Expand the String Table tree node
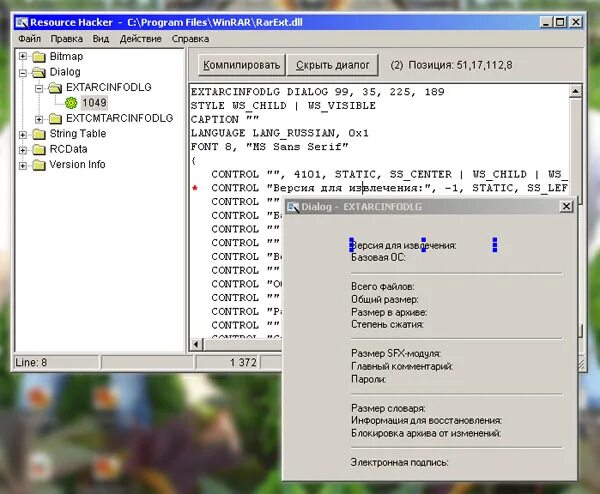This screenshot has height=494, width=600. tap(23, 135)
